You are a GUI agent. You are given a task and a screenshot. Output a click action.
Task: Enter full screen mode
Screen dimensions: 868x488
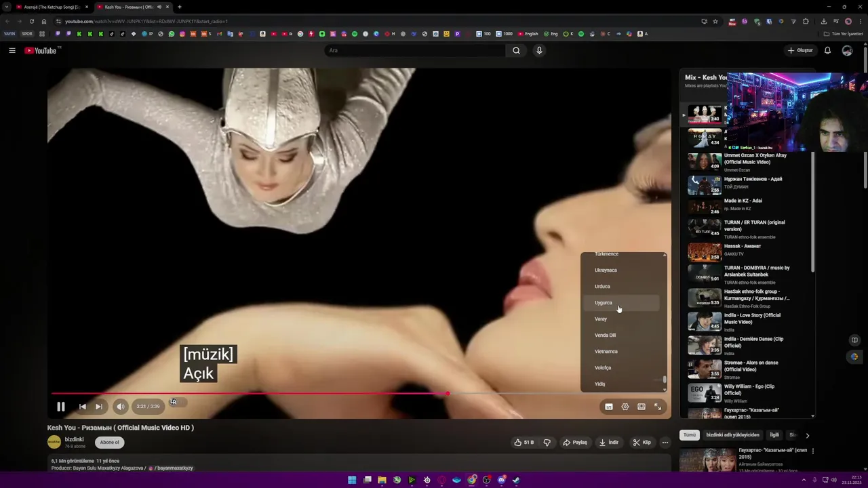tap(658, 407)
